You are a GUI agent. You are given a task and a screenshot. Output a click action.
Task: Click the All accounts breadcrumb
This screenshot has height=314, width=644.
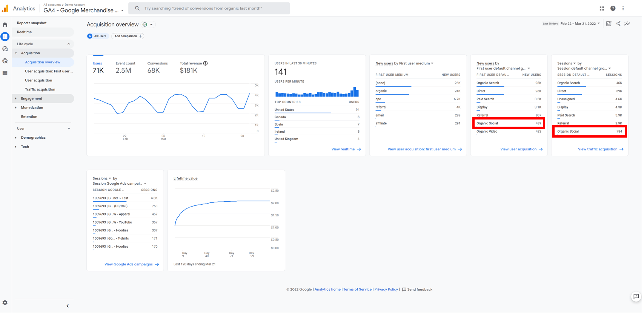[x=52, y=5]
